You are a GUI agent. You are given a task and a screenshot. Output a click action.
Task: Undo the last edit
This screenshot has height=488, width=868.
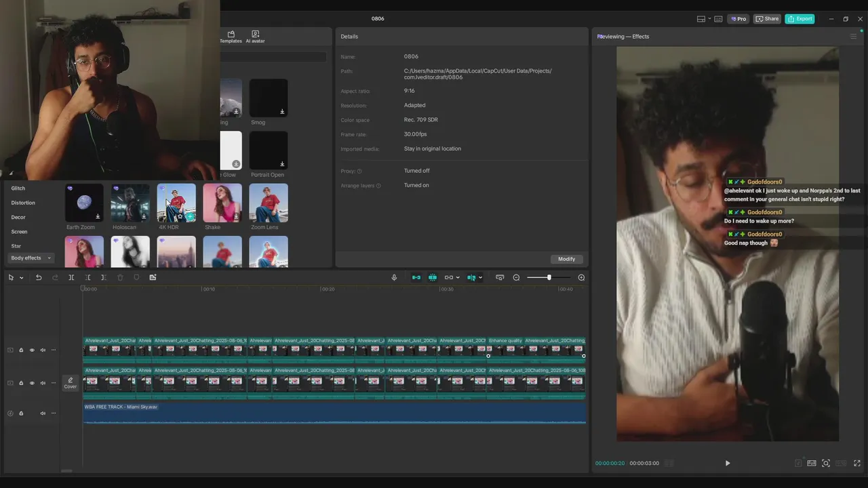[x=39, y=277]
